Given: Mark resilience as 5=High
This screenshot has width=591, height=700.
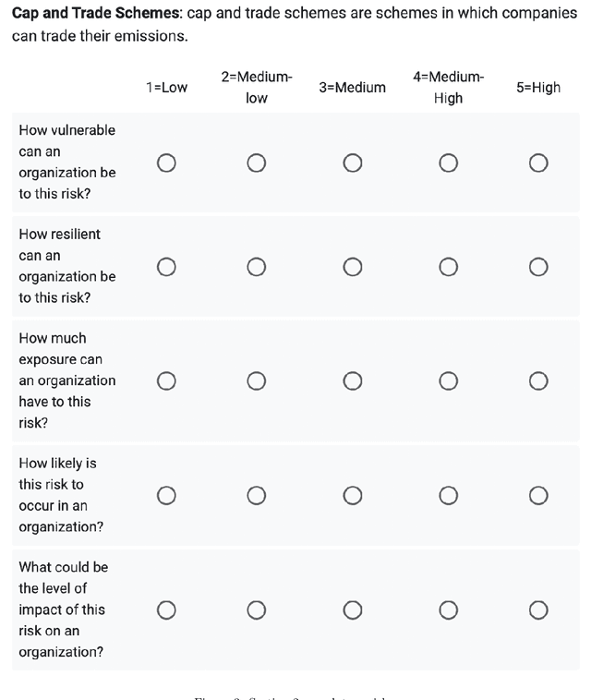Looking at the screenshot, I should coord(538,267).
